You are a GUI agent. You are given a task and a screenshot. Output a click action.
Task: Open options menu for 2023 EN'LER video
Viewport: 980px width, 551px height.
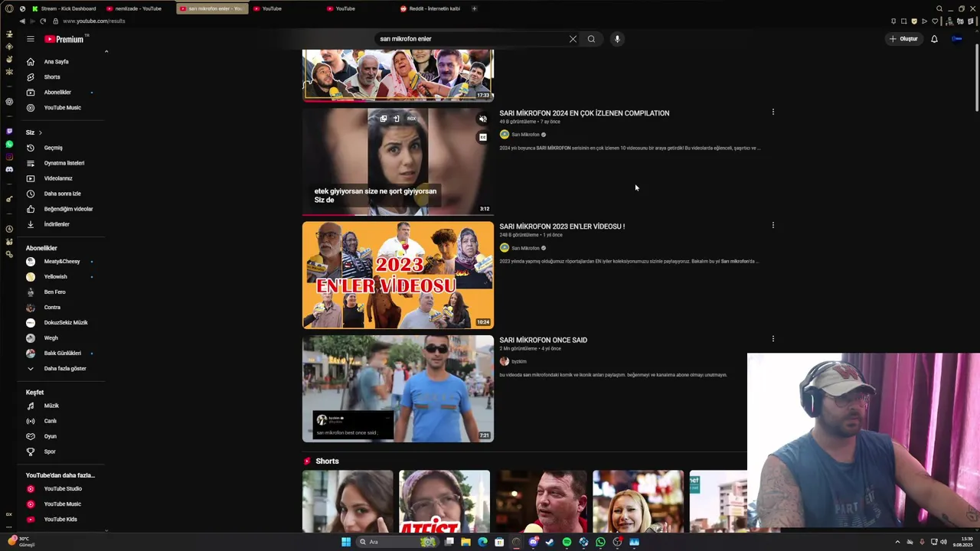tap(773, 226)
